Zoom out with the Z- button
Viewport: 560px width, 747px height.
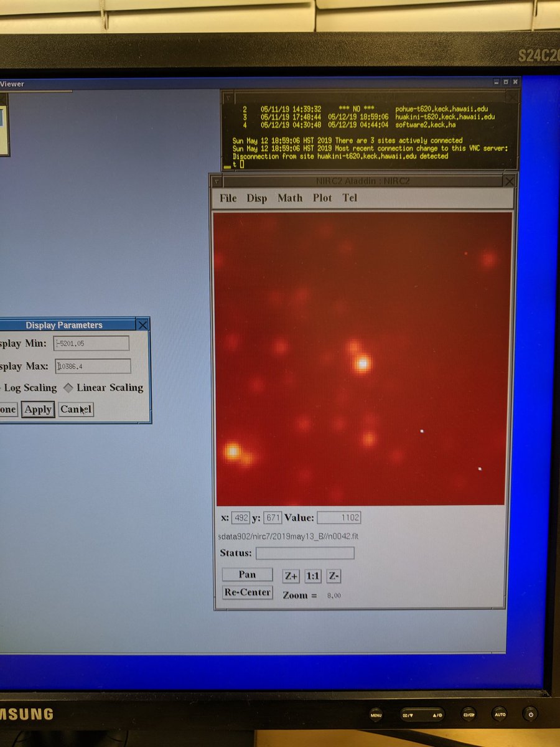pos(334,576)
